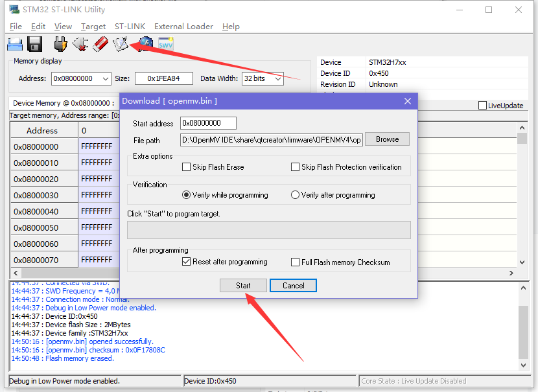This screenshot has width=538, height=392.
Task: Uncheck Reset after programming
Action: tap(186, 262)
